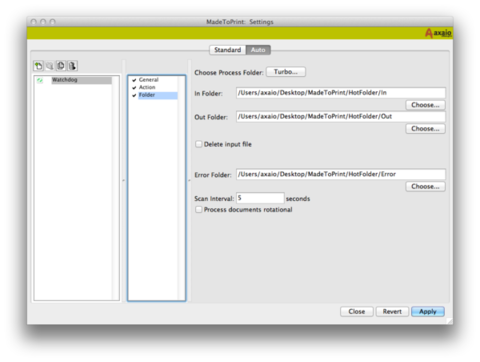Click the checkmark next to Action
The height and width of the screenshot is (362, 480).
click(134, 88)
